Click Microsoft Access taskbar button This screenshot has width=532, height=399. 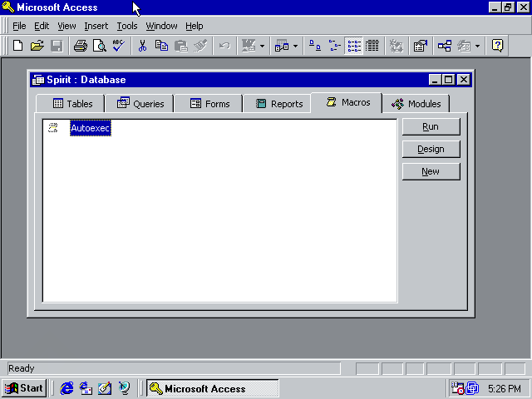pyautogui.click(x=213, y=388)
